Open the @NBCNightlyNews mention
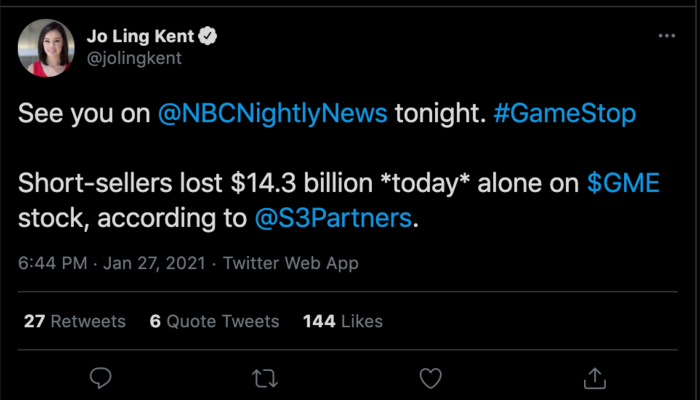The width and height of the screenshot is (700, 400). click(272, 114)
